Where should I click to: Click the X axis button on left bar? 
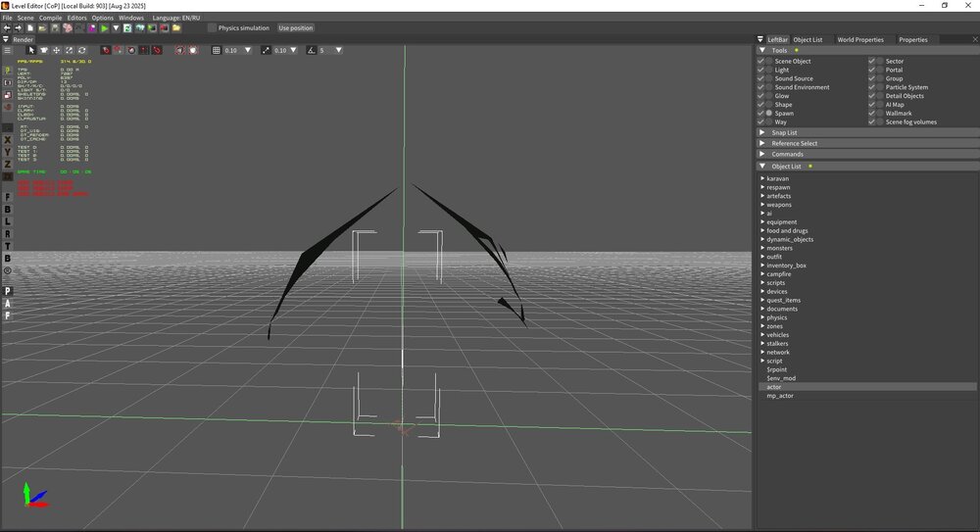click(8, 140)
